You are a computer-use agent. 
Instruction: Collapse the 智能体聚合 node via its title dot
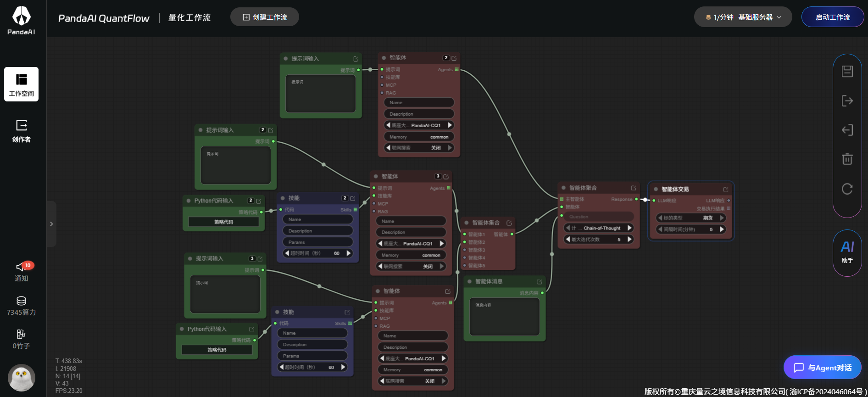564,188
